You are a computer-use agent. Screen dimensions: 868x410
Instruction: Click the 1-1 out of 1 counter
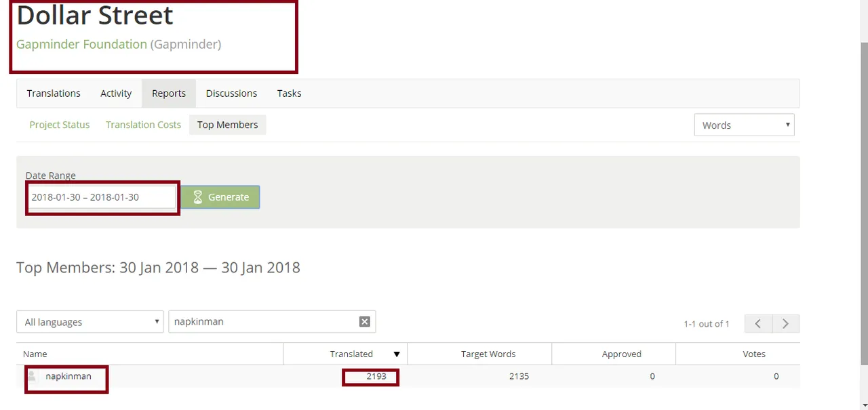pos(706,324)
